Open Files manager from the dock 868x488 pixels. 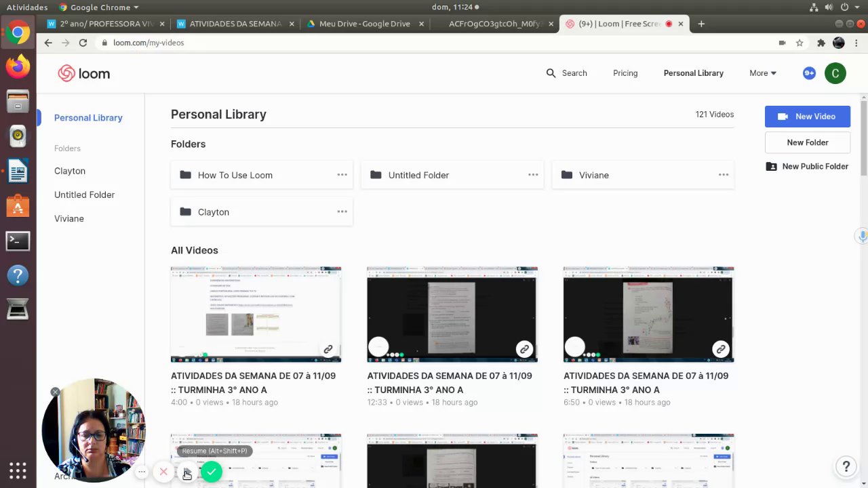[x=18, y=102]
